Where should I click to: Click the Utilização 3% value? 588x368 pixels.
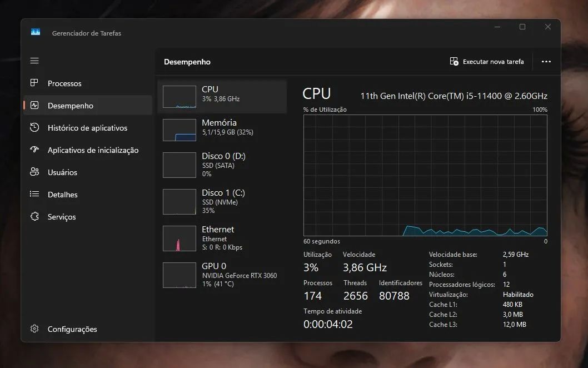[311, 267]
